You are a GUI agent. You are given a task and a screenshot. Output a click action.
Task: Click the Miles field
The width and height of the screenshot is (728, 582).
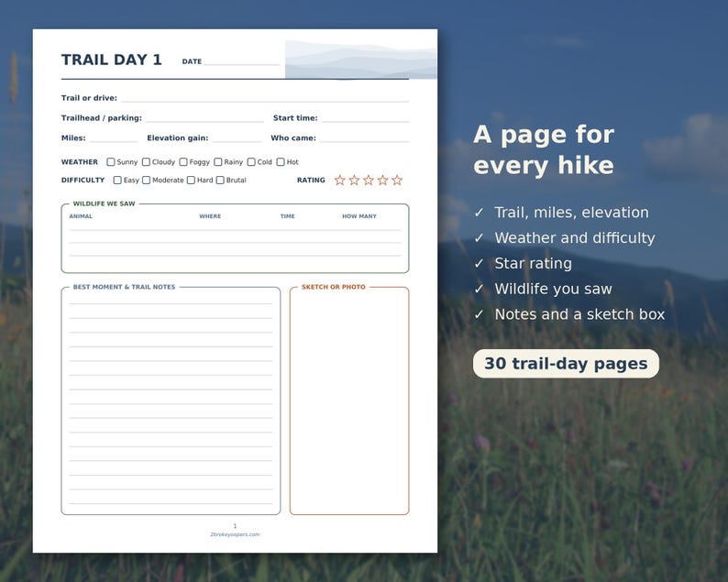114,138
